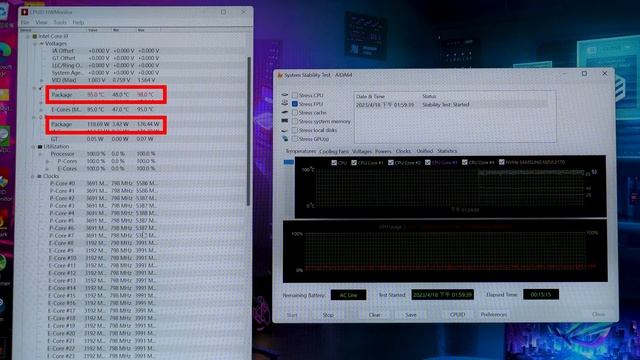Open CPUID panel from AIDA64
Screen dimensions: 640x360
click(457, 315)
